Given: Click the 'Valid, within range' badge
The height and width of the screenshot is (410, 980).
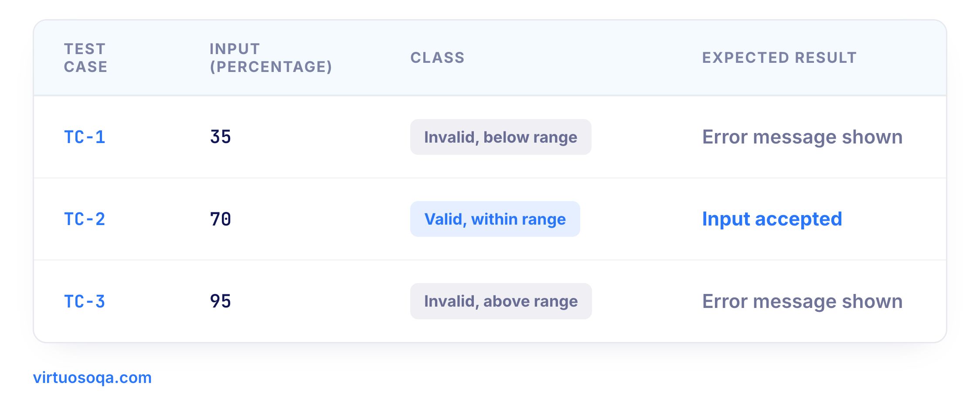Looking at the screenshot, I should point(495,219).
